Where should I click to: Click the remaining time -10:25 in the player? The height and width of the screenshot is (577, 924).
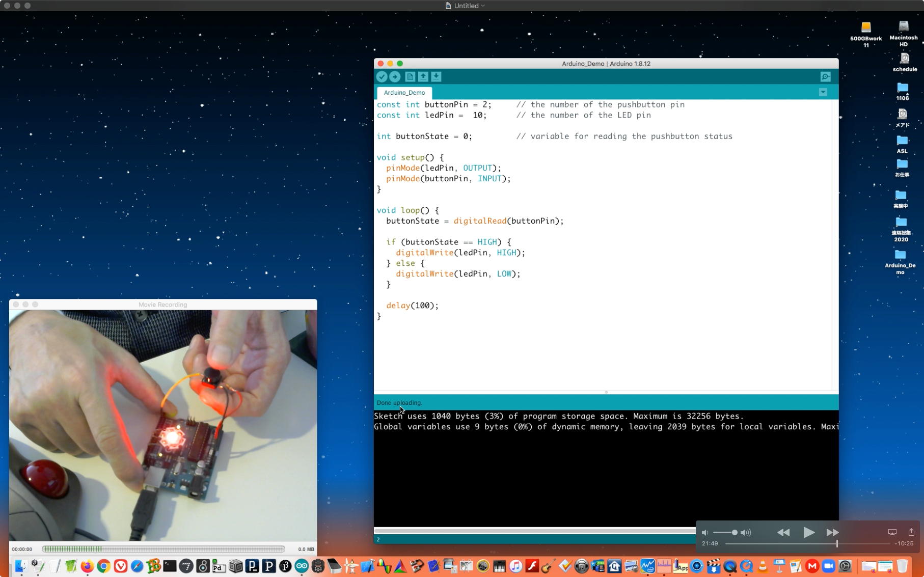[904, 543]
